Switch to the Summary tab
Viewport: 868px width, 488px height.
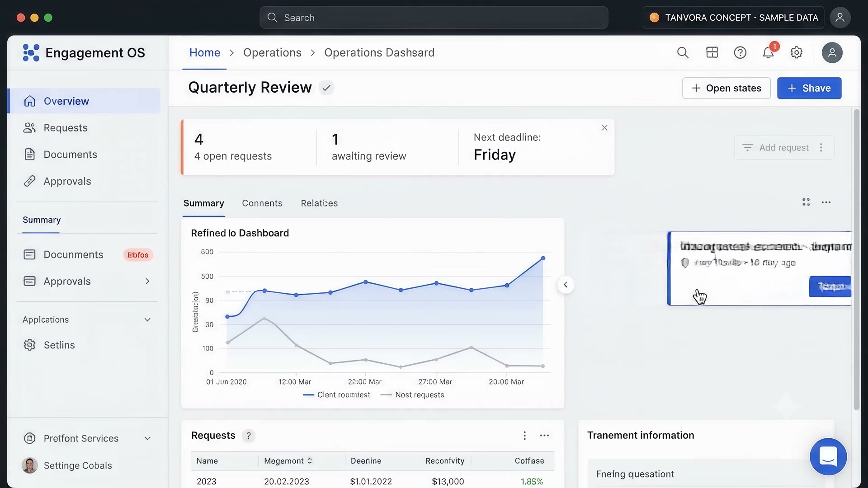(x=203, y=203)
